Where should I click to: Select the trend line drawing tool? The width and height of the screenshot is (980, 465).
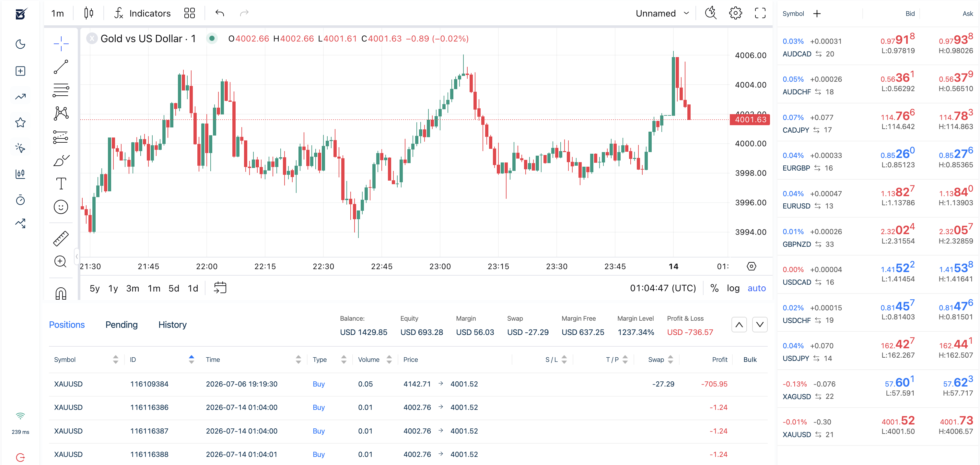pos(61,66)
